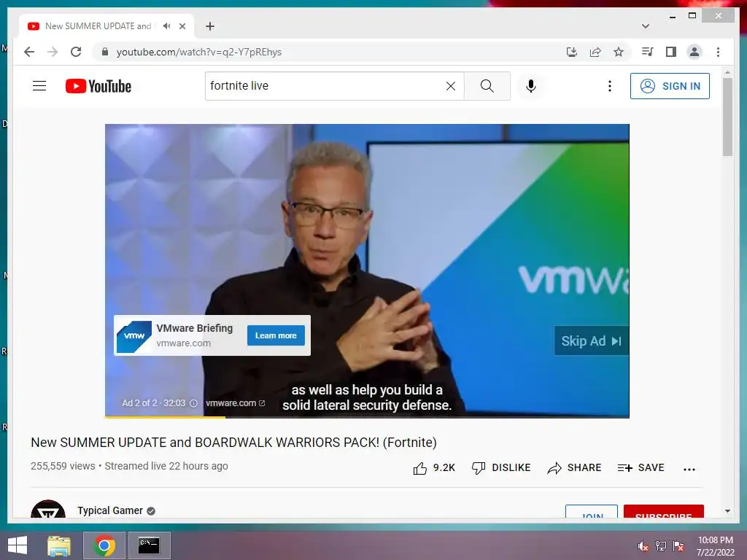Select Chrome on the taskbar
Viewport: 747px width, 560px height.
tap(104, 545)
